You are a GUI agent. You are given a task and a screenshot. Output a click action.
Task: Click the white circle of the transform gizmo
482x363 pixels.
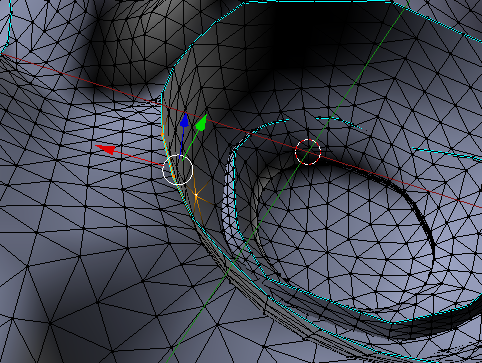tap(178, 170)
